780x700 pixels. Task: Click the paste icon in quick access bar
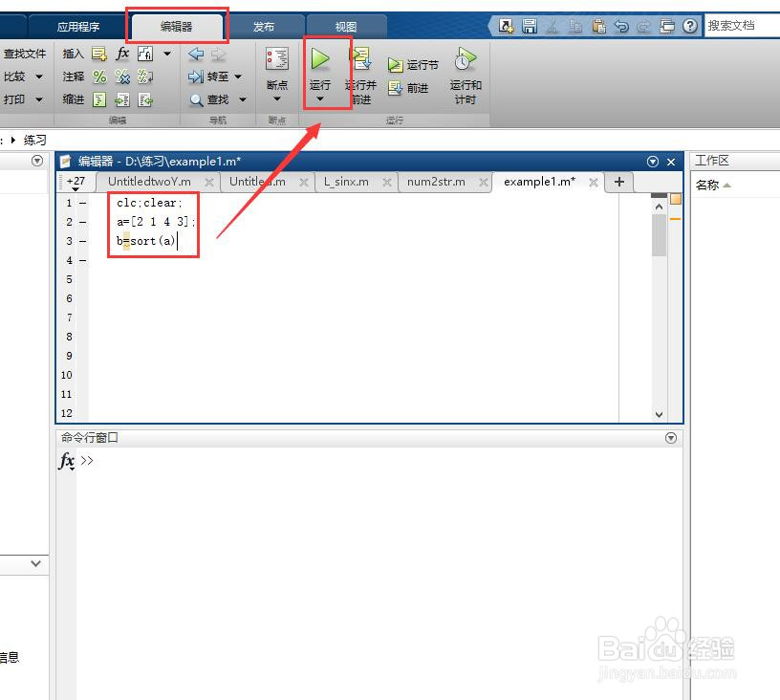[598, 26]
